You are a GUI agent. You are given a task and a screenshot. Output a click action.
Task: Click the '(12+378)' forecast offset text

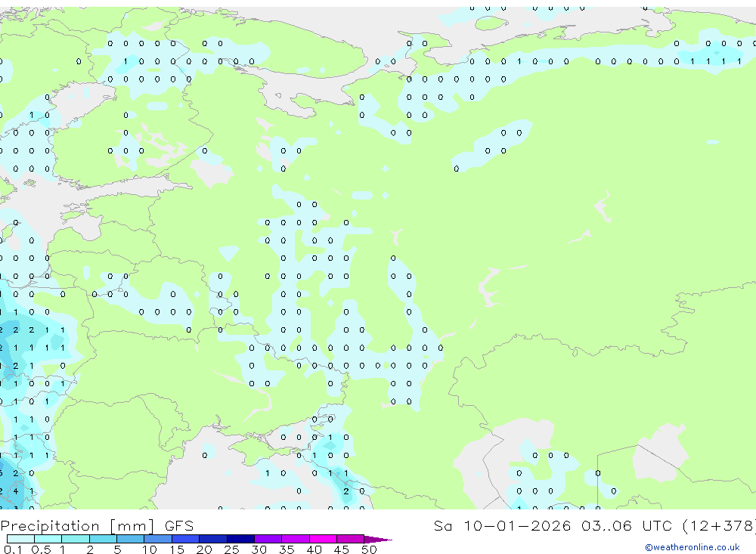720,525
